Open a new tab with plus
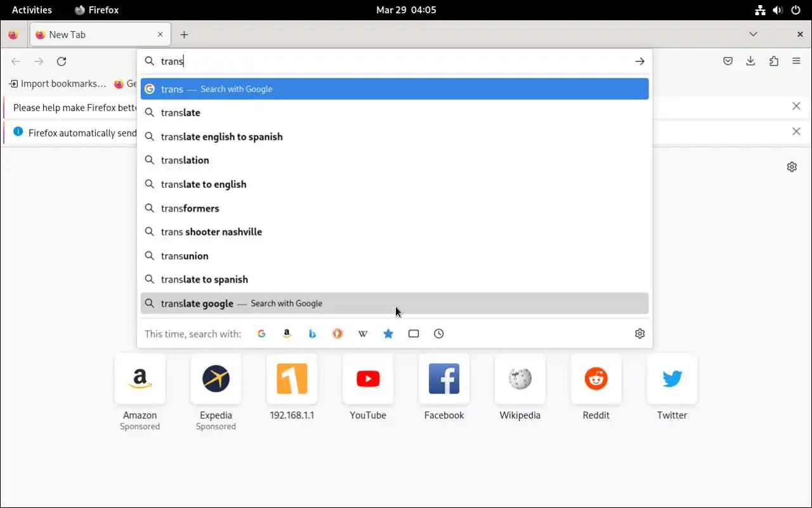Screen dimensions: 812x508 tap(184, 35)
